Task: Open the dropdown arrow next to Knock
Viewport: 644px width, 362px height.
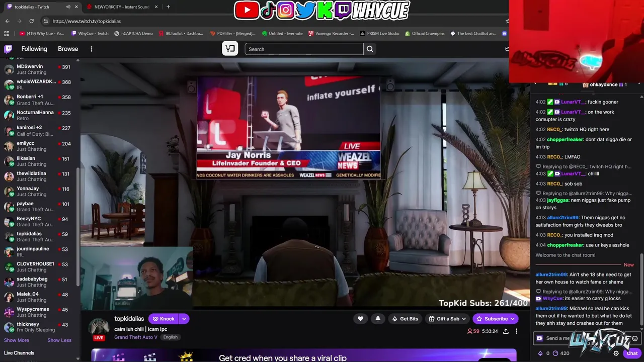Action: click(x=184, y=319)
